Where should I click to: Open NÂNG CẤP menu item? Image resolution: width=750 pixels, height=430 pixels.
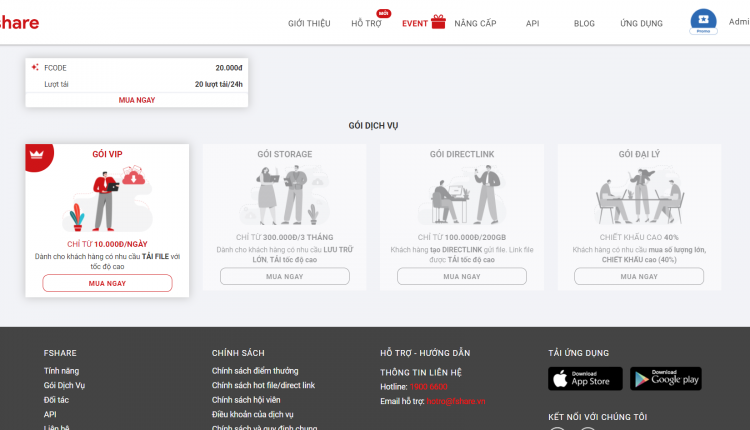[x=475, y=23]
